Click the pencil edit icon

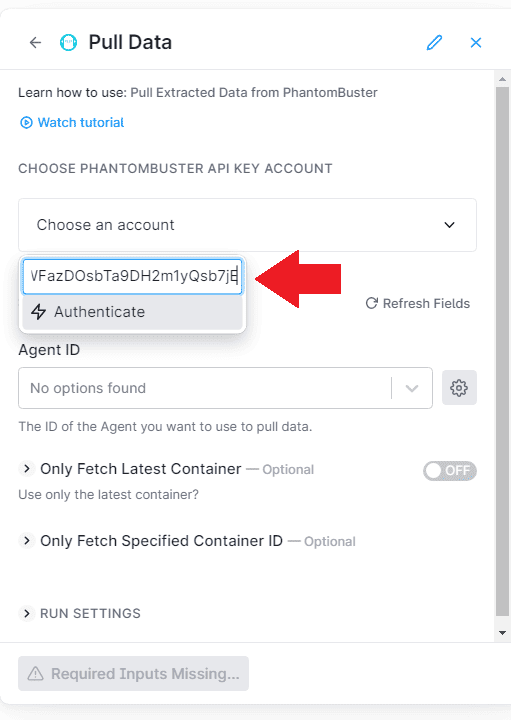(x=434, y=43)
